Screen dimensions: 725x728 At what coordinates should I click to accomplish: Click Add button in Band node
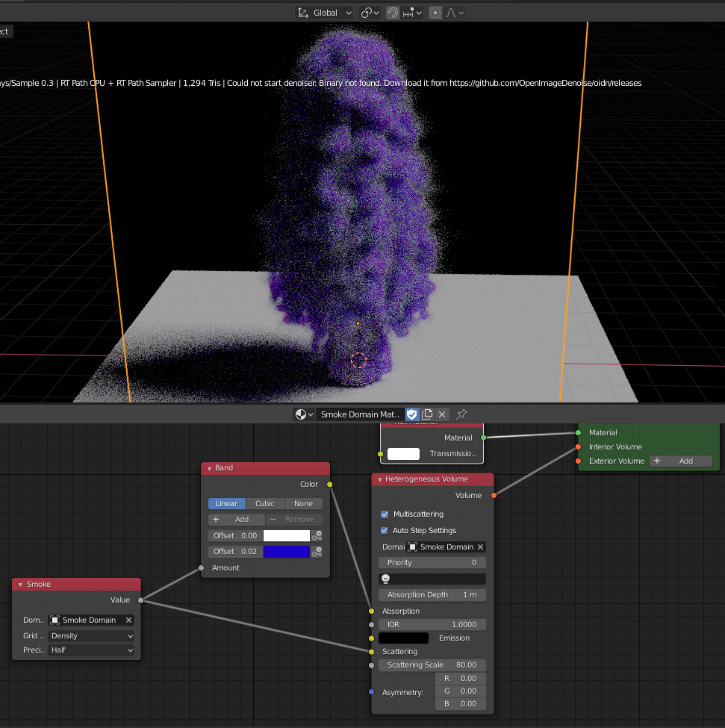point(236,519)
